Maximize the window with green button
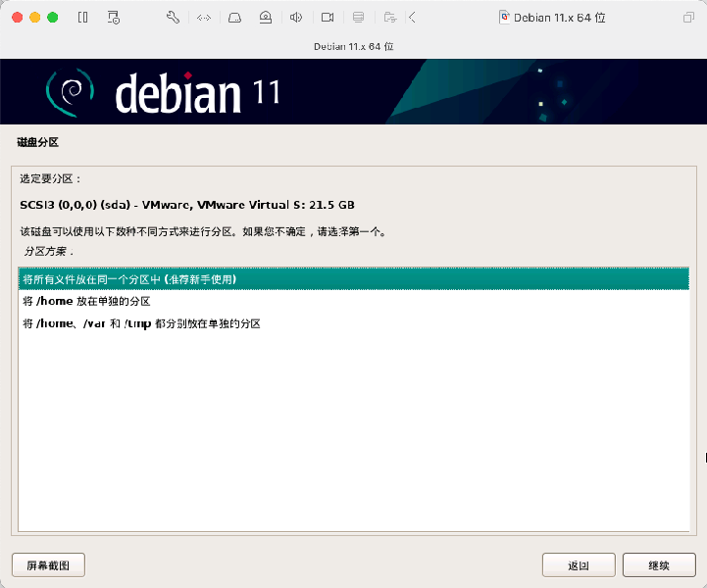Viewport: 707px width, 588px height. point(53,18)
